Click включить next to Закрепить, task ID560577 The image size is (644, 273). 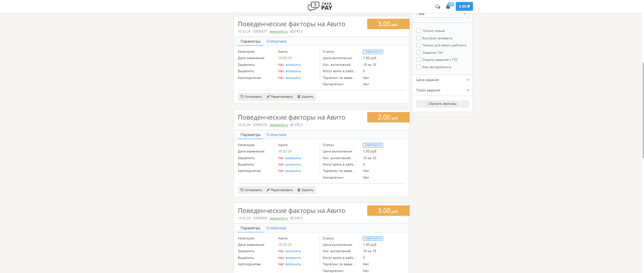pos(293,64)
